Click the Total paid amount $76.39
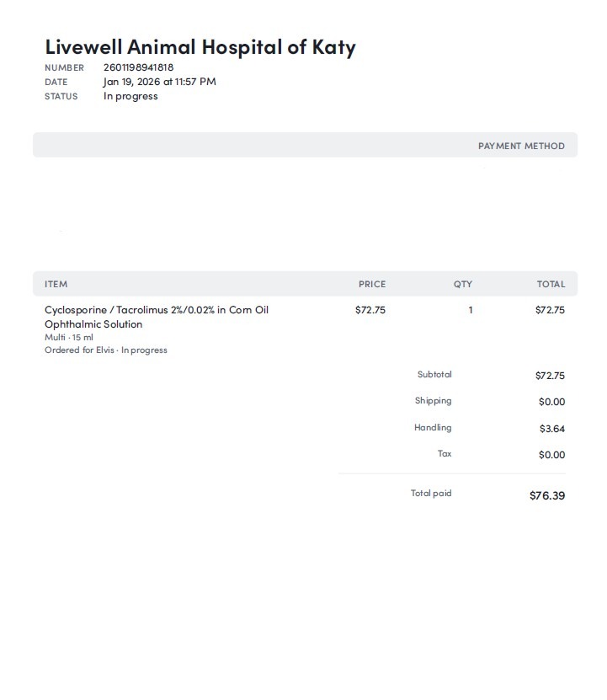Viewport: 607px width, 700px height. coord(546,495)
